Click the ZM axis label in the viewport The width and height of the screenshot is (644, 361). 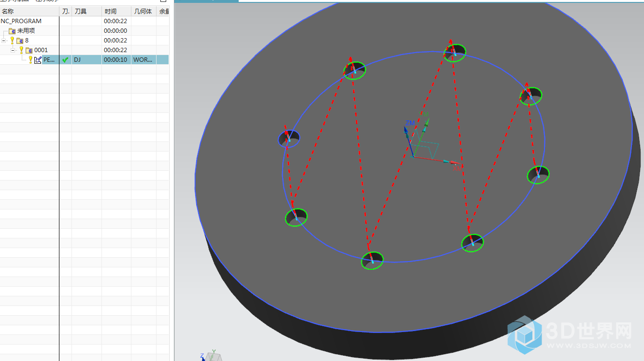410,123
